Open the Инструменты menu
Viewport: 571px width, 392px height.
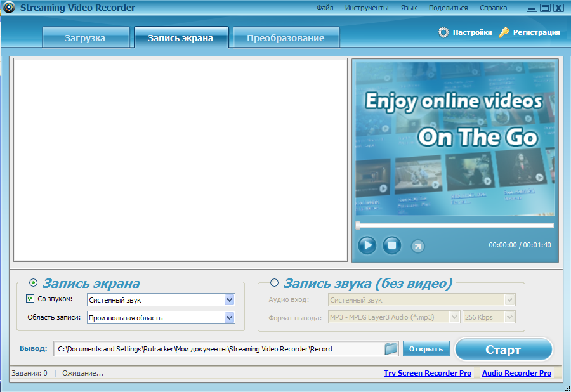(x=367, y=8)
